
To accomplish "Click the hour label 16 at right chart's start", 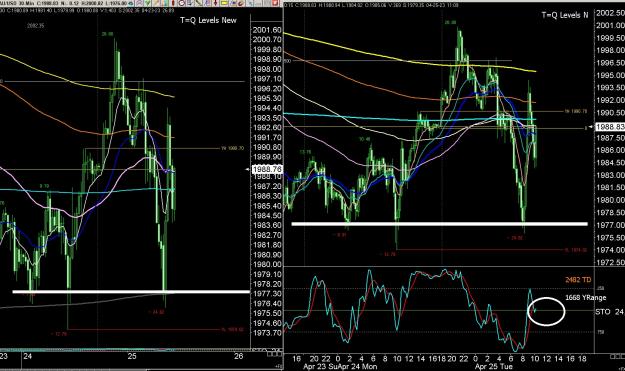I will (x=297, y=359).
